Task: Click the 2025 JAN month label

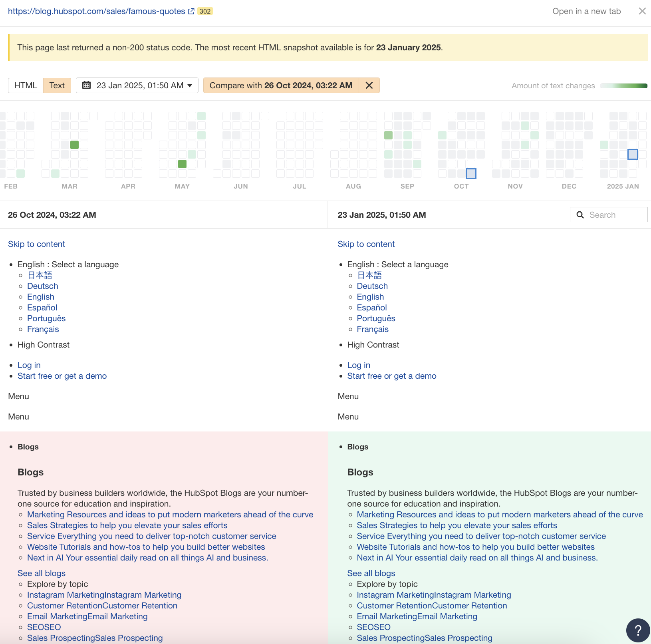Action: 623,186
